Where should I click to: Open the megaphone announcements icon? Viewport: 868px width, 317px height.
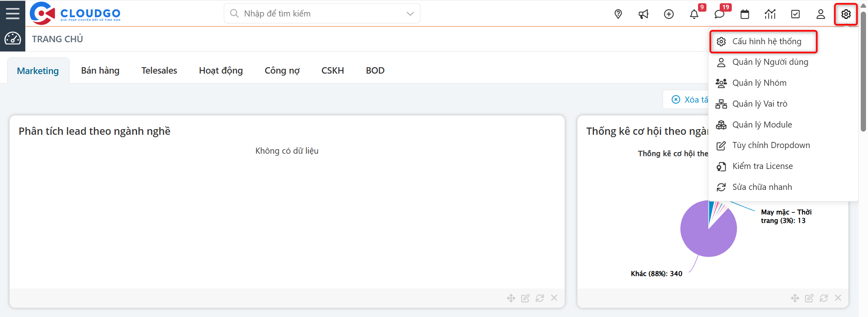pos(643,14)
